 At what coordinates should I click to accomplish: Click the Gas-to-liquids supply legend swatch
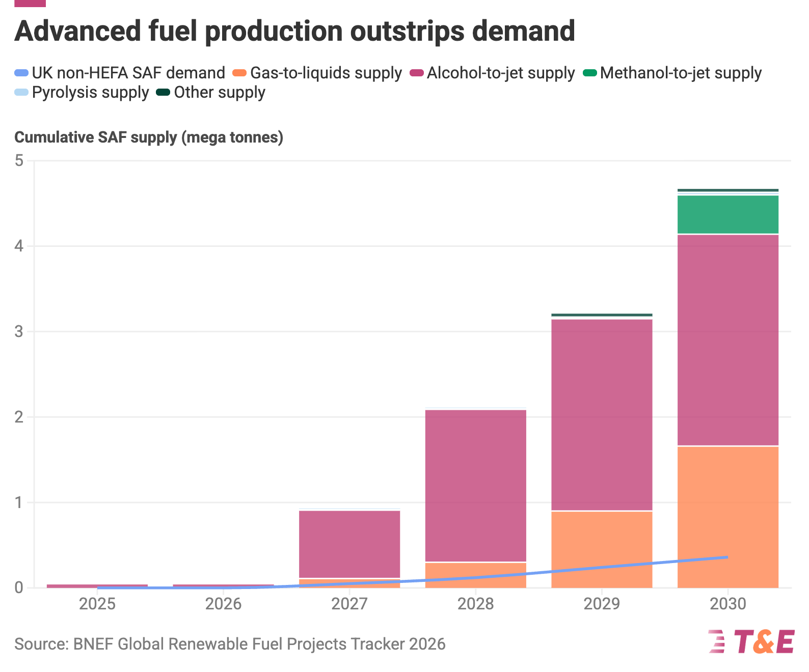[240, 73]
